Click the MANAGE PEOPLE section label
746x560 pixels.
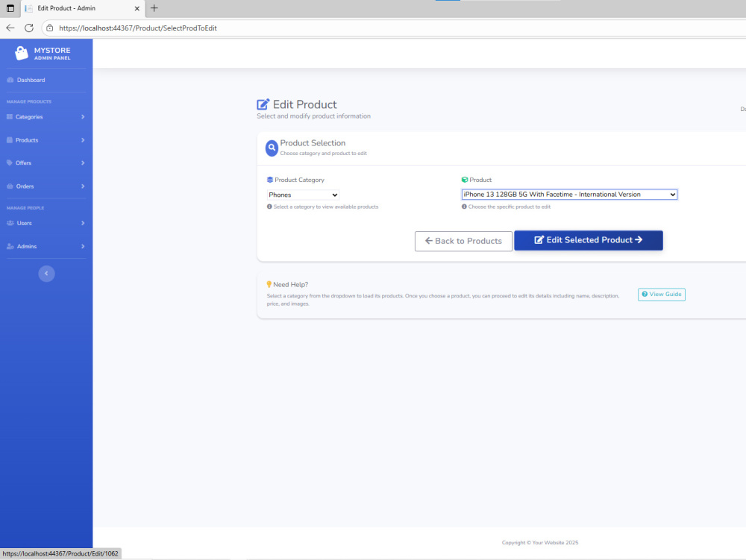pos(25,208)
